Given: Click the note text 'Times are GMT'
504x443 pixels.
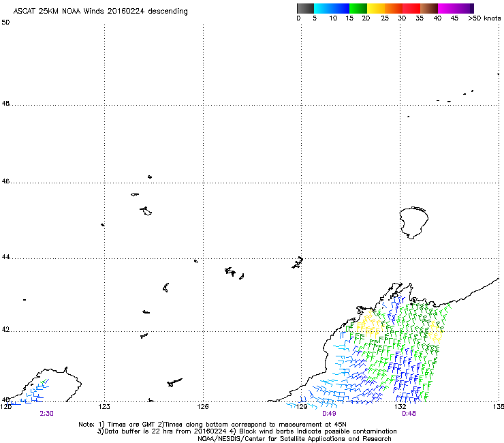Looking at the screenshot, I should pos(131,425).
